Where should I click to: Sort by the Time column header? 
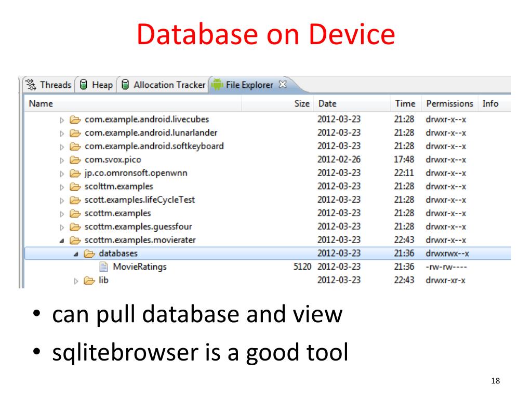(405, 103)
